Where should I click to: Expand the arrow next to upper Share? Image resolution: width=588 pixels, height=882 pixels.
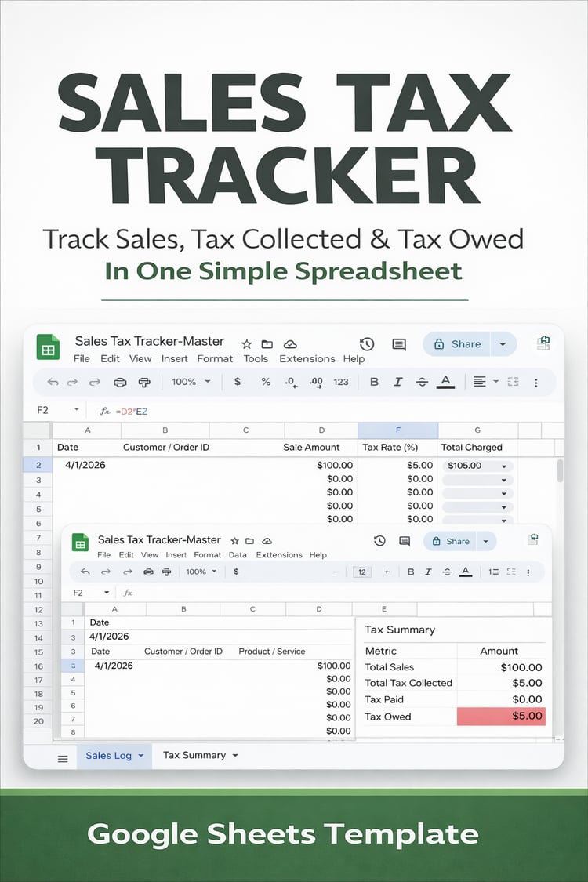point(503,343)
